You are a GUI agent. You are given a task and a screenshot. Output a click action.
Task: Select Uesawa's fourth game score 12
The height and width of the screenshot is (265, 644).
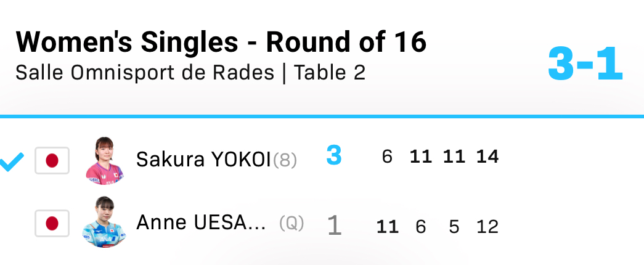tap(487, 227)
